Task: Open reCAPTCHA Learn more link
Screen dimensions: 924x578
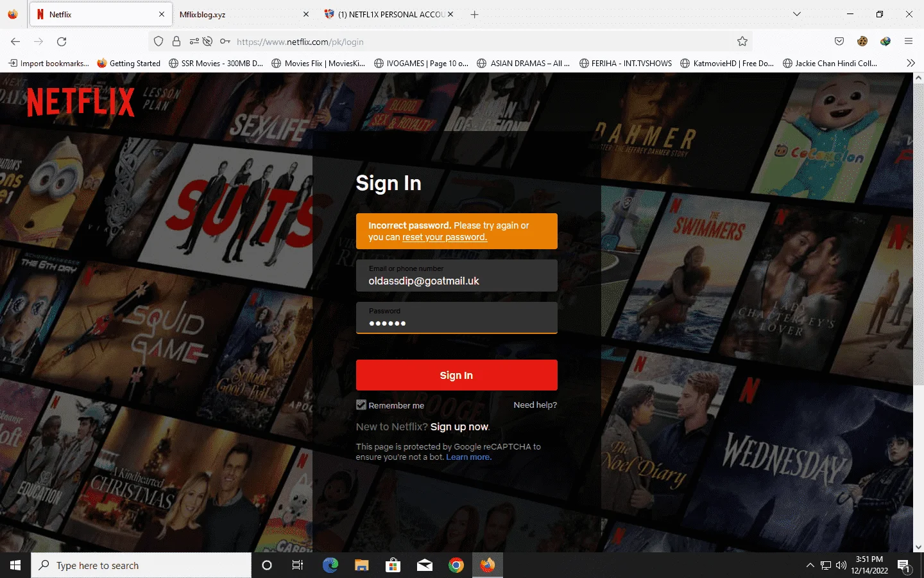Action: click(468, 457)
